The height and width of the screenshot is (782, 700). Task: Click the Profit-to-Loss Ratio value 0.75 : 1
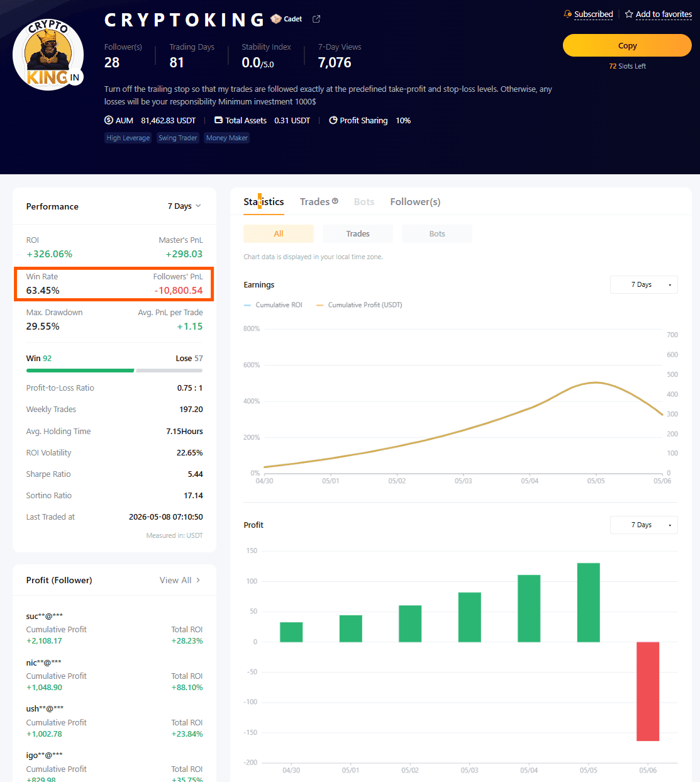(x=190, y=388)
